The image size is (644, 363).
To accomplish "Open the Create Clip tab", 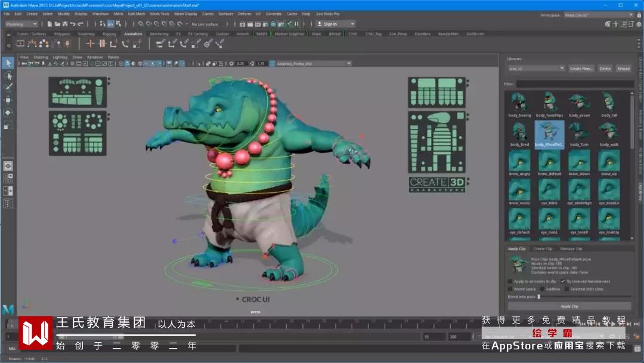I will 543,248.
